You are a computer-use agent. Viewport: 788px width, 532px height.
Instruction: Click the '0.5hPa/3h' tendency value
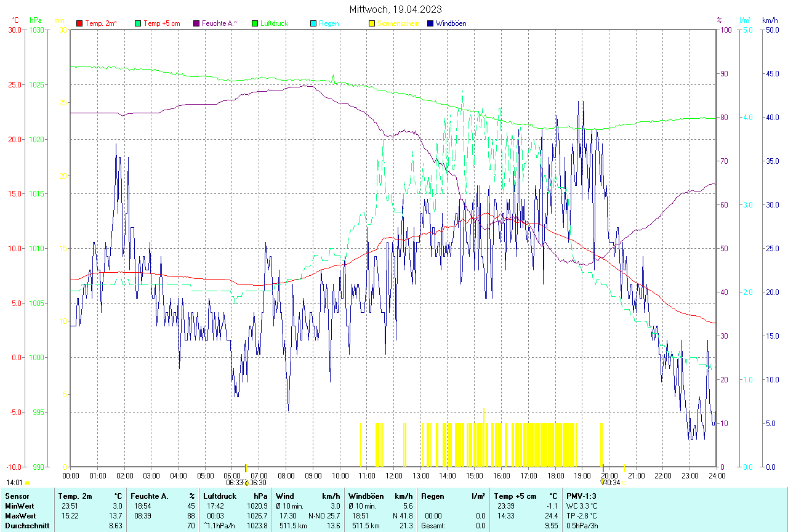tap(582, 525)
